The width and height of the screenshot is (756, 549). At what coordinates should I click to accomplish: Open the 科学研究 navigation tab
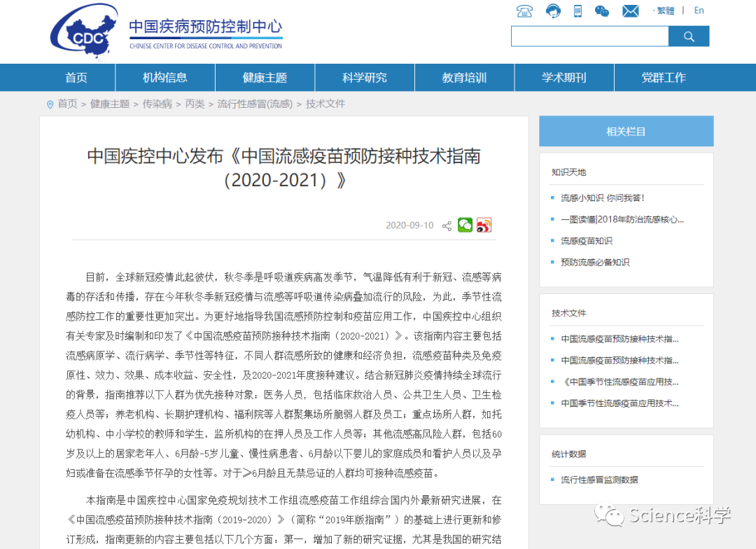[365, 78]
